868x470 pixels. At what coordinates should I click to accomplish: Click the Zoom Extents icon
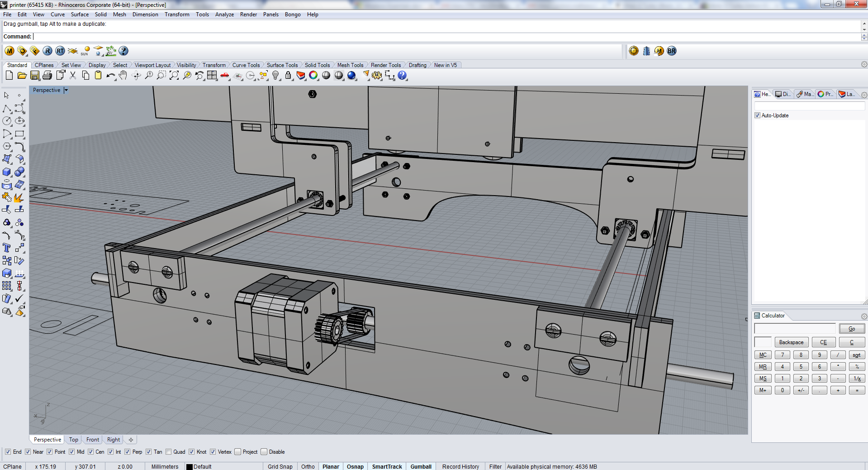coord(174,76)
